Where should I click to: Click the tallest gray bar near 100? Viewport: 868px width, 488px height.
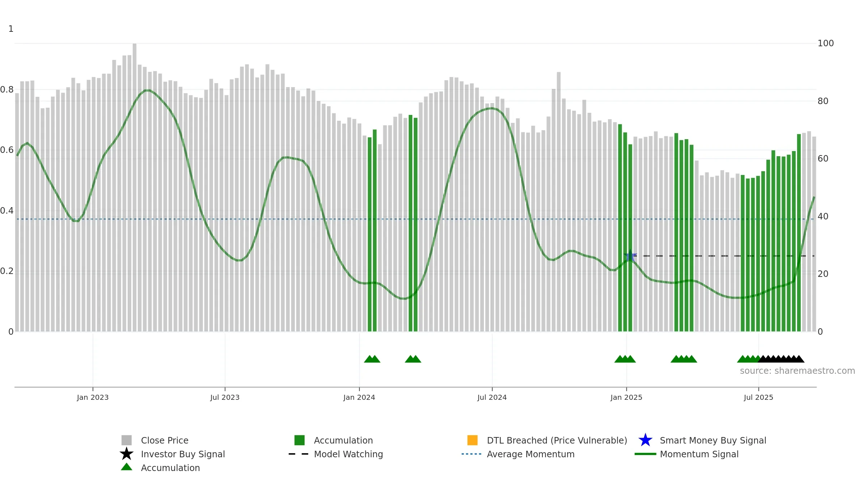(x=135, y=187)
